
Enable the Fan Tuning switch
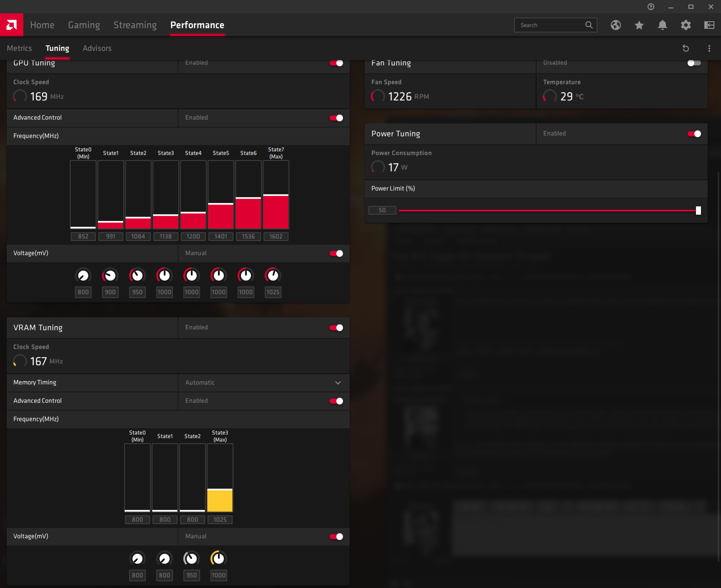[694, 63]
